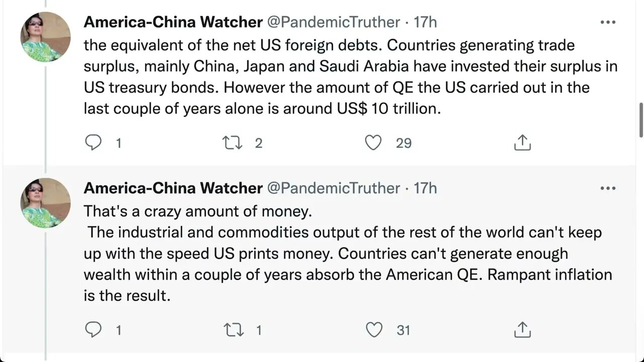Viewport: 644px width, 362px height.
Task: Open more options for the first tweet
Action: (x=608, y=23)
